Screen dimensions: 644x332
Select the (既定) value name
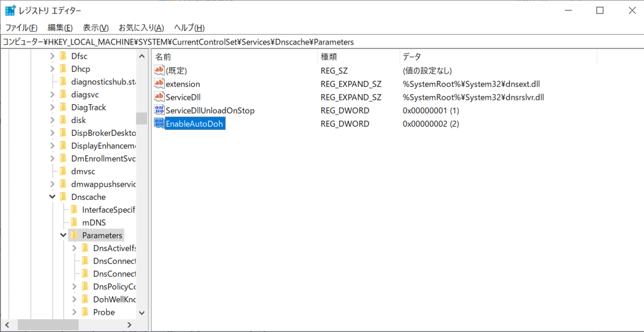(177, 70)
